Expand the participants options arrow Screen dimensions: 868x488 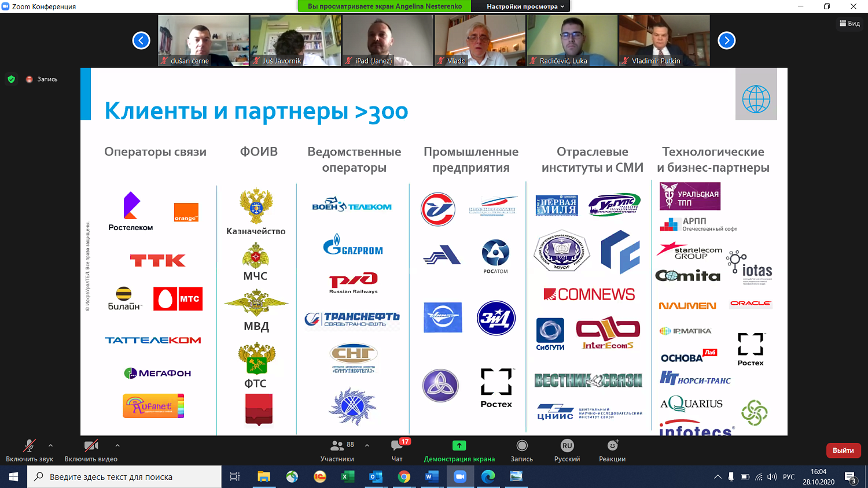[x=367, y=445]
